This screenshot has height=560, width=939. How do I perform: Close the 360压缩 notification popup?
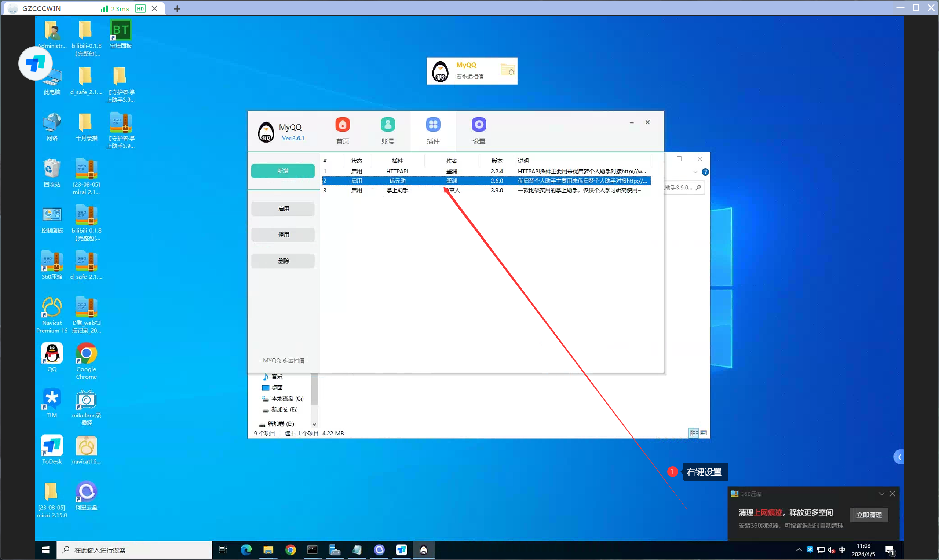click(892, 494)
